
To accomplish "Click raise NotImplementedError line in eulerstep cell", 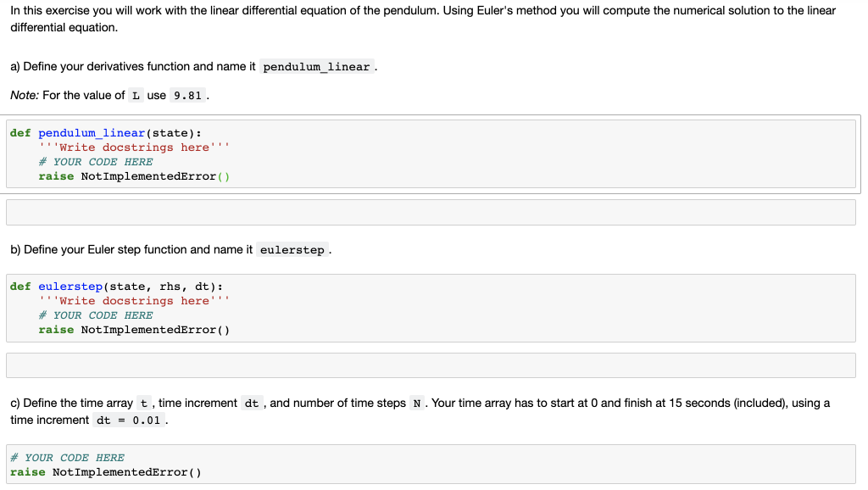I will [134, 330].
